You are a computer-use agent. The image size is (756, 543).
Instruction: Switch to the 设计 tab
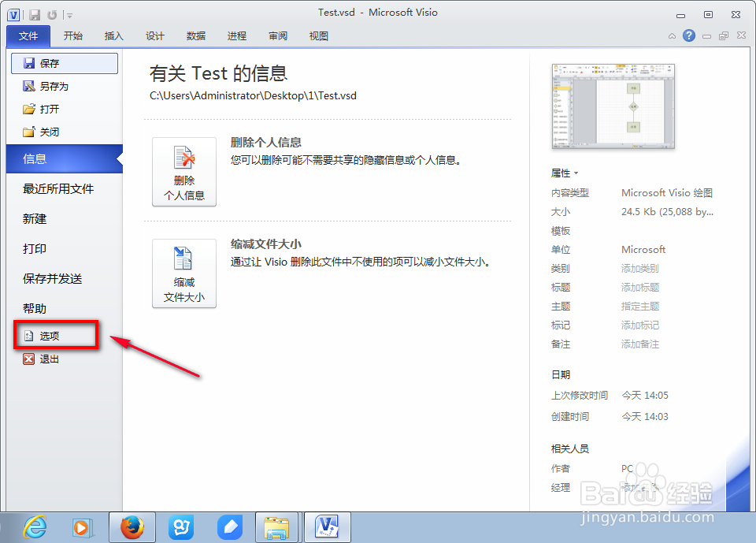click(x=155, y=36)
